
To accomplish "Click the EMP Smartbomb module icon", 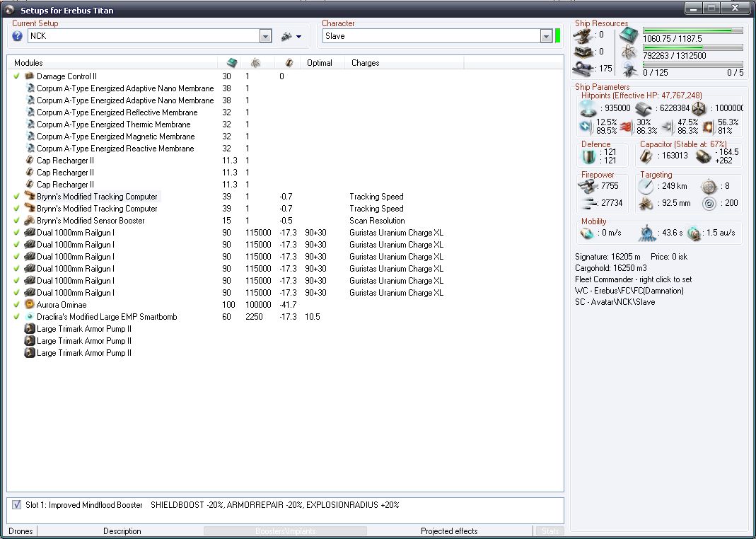I will click(x=30, y=317).
